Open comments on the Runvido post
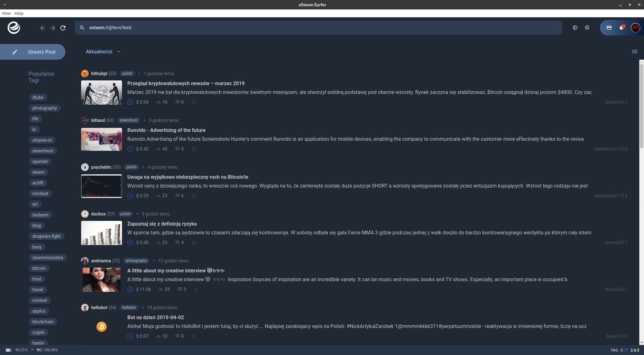This screenshot has height=355, width=644. pos(179,149)
